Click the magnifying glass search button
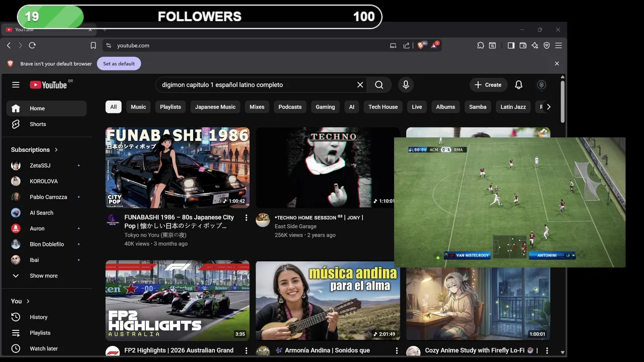 [x=379, y=85]
